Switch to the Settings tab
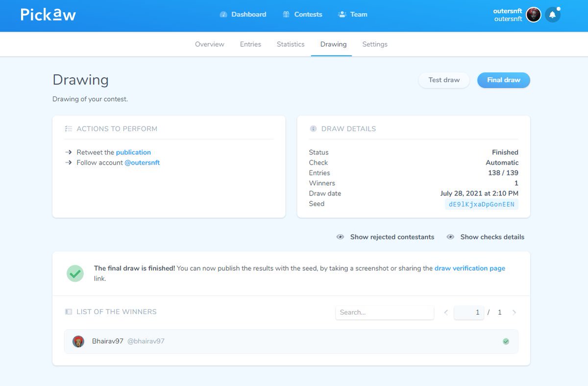 tap(375, 44)
